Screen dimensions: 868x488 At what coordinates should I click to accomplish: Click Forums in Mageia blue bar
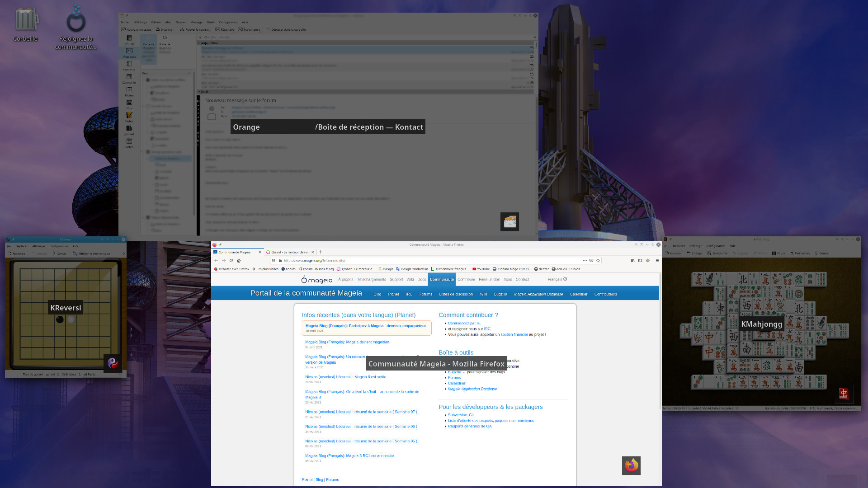(426, 295)
